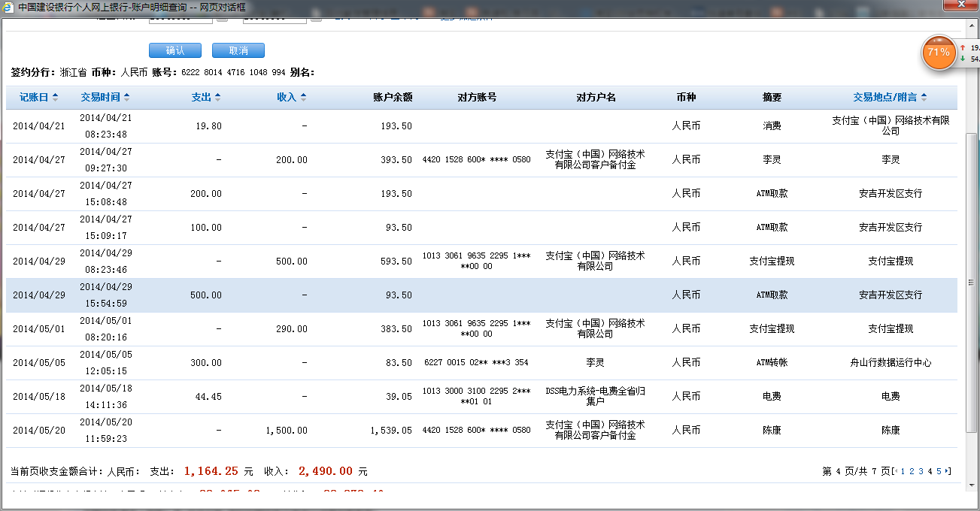Navigate to page 5 of results
The image size is (980, 511).
coord(939,471)
